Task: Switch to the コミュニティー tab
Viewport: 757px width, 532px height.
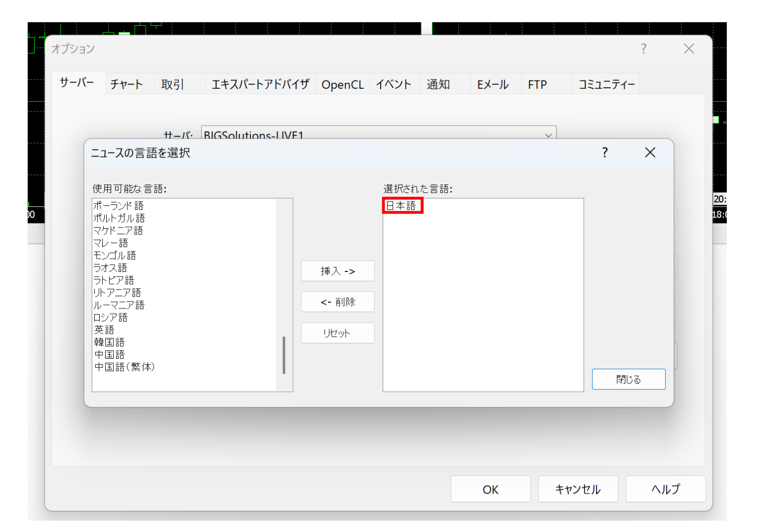Action: 606,84
